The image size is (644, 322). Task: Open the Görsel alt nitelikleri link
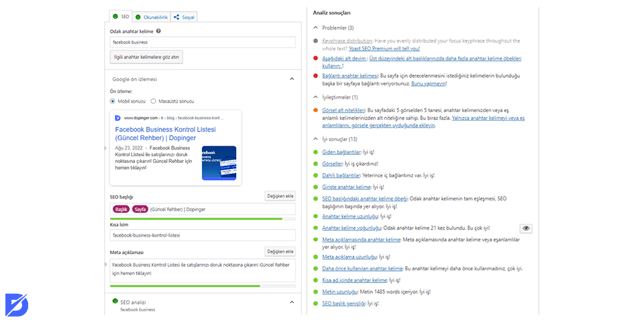(x=343, y=111)
